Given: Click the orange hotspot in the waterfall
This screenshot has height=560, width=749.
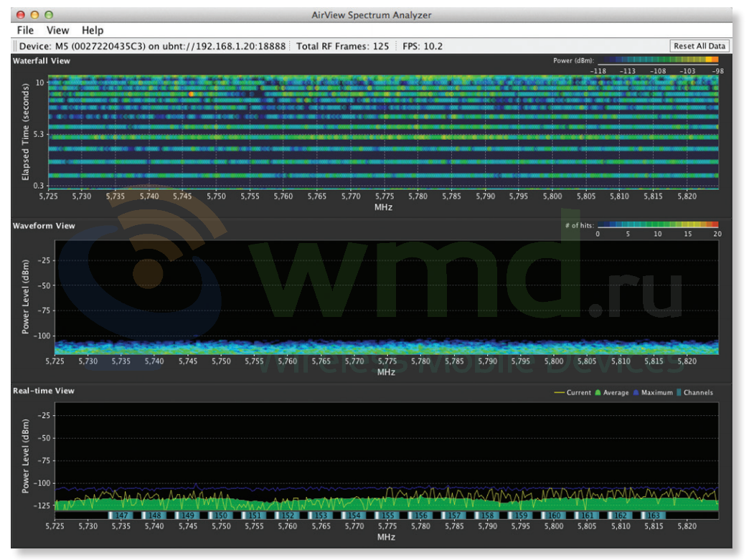Looking at the screenshot, I should coord(191,94).
